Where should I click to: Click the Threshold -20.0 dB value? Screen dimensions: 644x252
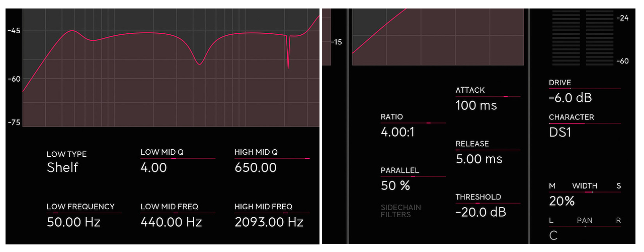pyautogui.click(x=480, y=212)
